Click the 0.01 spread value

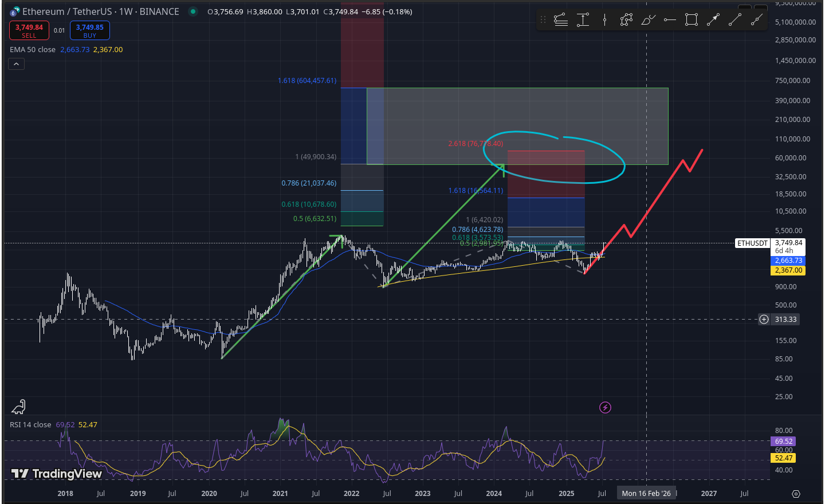(x=60, y=30)
